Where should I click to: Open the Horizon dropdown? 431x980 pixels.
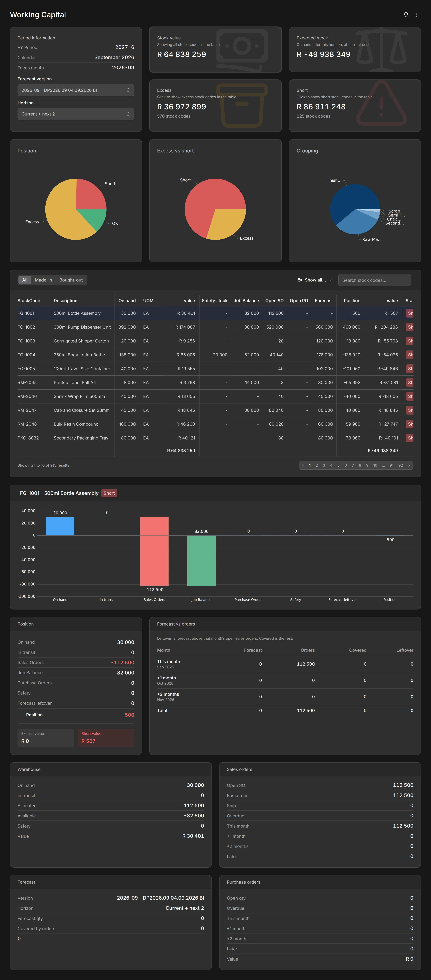coord(76,114)
